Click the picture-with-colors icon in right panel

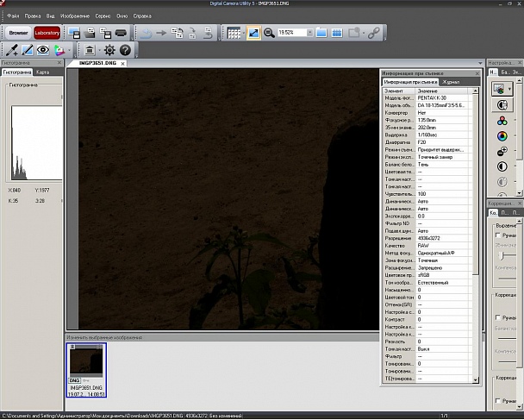click(x=499, y=90)
